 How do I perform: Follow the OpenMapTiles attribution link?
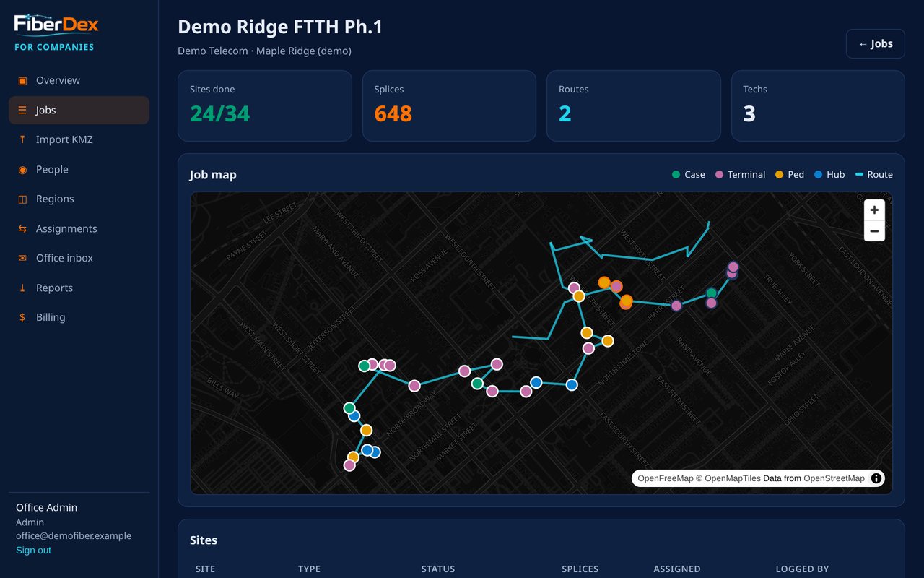click(728, 478)
